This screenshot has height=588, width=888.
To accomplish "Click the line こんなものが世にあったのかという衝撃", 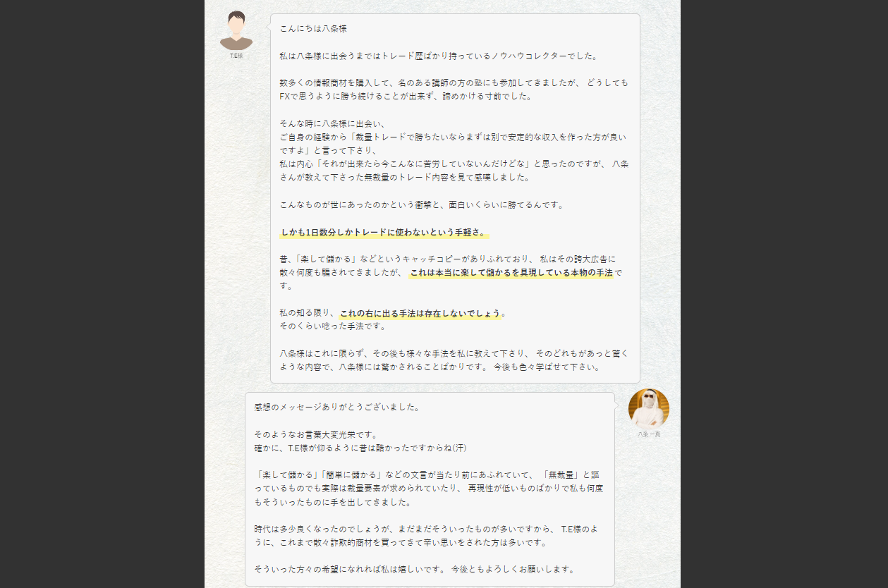I will pyautogui.click(x=411, y=204).
